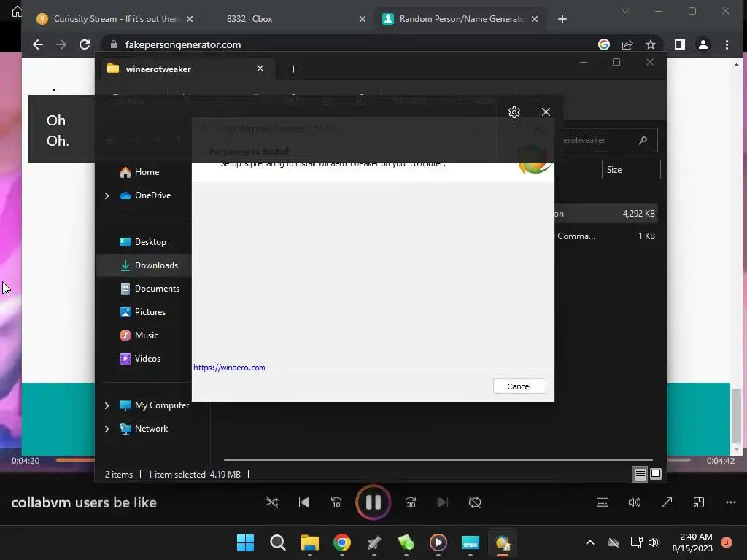Open more options in media player
The image size is (747, 560).
click(731, 502)
